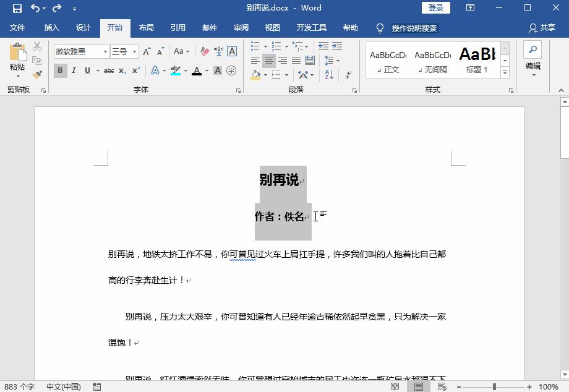The width and height of the screenshot is (569, 392).
Task: Select the Strikethrough icon
Action: (x=110, y=70)
